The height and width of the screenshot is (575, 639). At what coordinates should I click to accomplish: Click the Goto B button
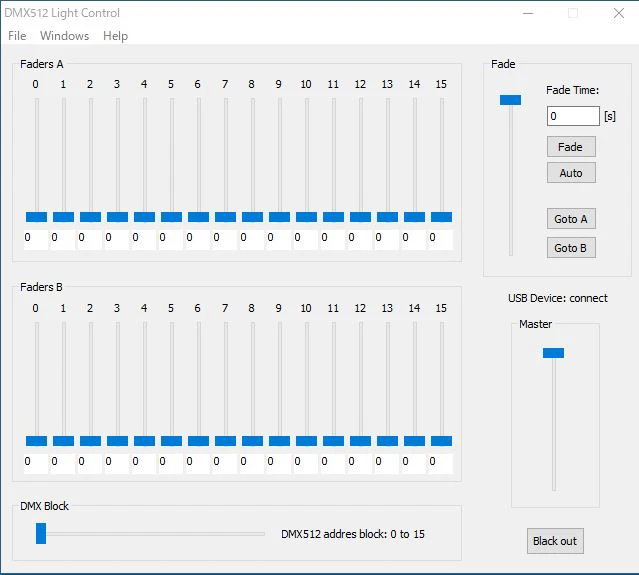click(x=571, y=247)
